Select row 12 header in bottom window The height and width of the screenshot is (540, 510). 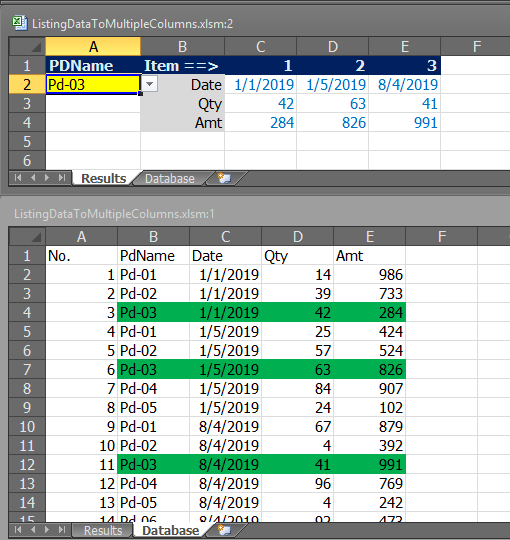(x=27, y=465)
